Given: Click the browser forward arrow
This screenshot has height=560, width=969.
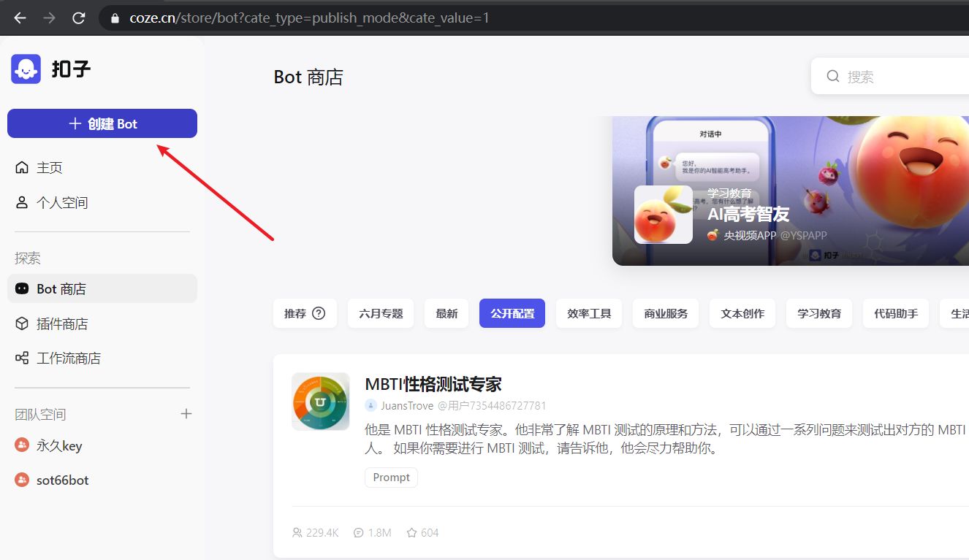Looking at the screenshot, I should 49,18.
